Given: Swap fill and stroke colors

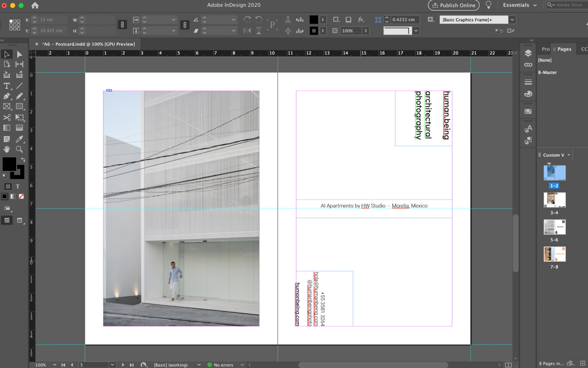Looking at the screenshot, I should pos(22,159).
